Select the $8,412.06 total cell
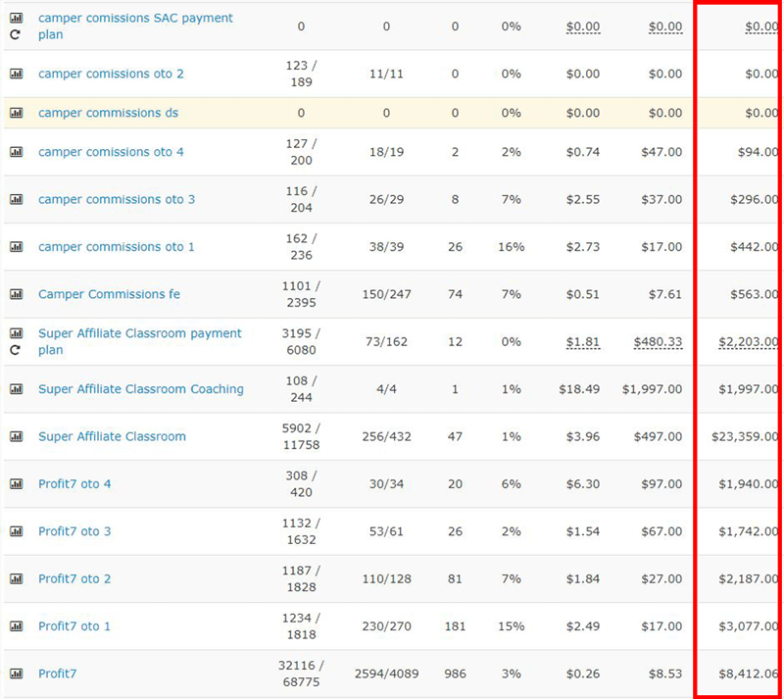Screen dimensions: 784x699 tap(749, 674)
